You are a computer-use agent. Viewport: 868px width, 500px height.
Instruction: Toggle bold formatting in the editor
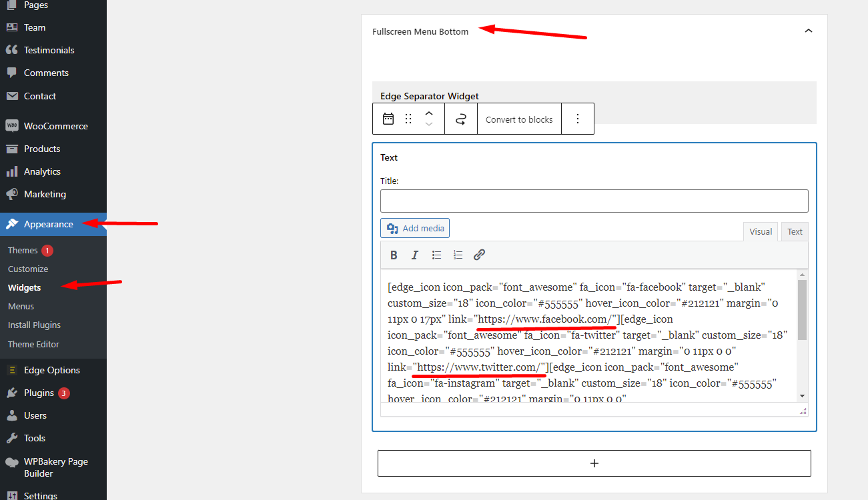[394, 255]
